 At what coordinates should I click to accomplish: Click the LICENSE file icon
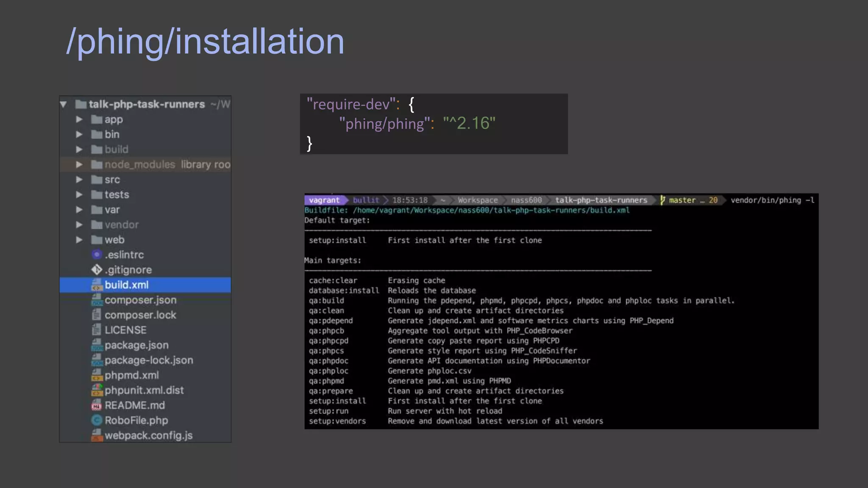point(97,330)
